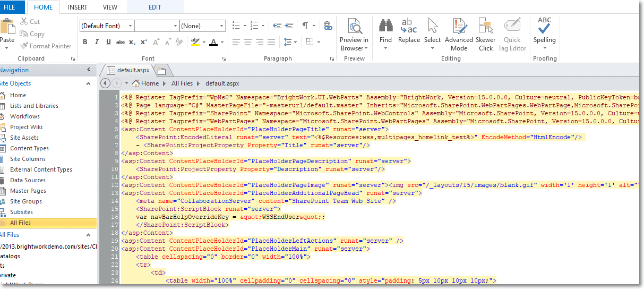Open a new tab next to default.aspx
644x289 pixels.
[x=161, y=71]
